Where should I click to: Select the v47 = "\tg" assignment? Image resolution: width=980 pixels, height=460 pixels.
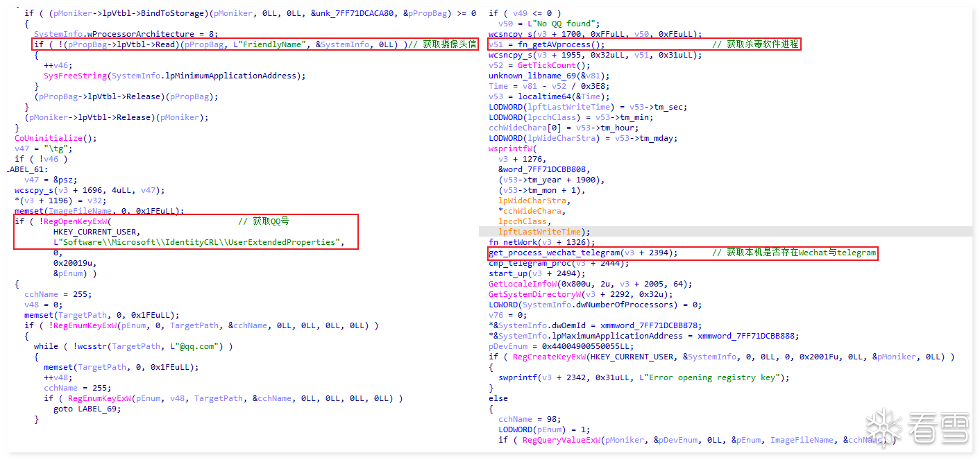[x=44, y=148]
